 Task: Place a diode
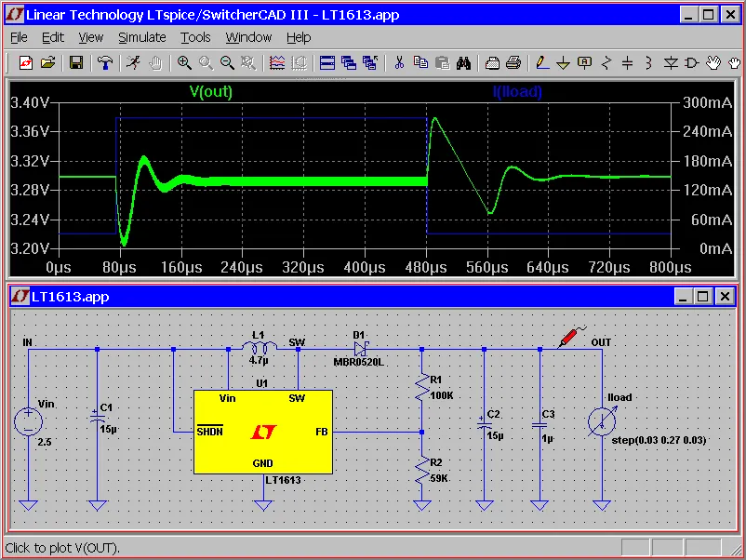670,62
